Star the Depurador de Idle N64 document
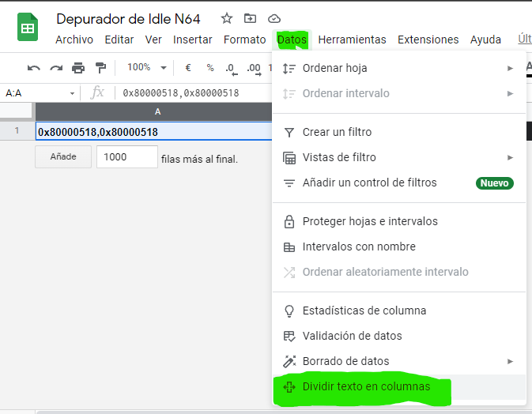The image size is (532, 414). [x=227, y=18]
